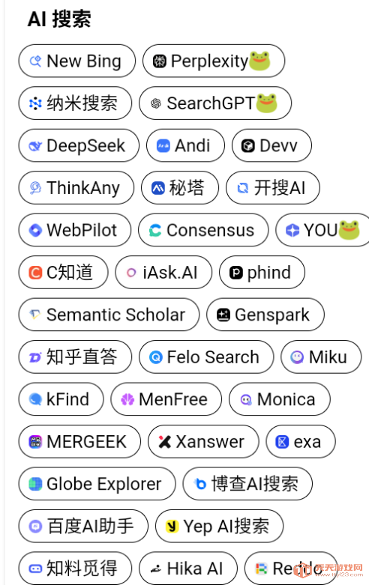Open the Yep AI搜索 chip
Viewport: 369px width, 588px height.
(219, 526)
